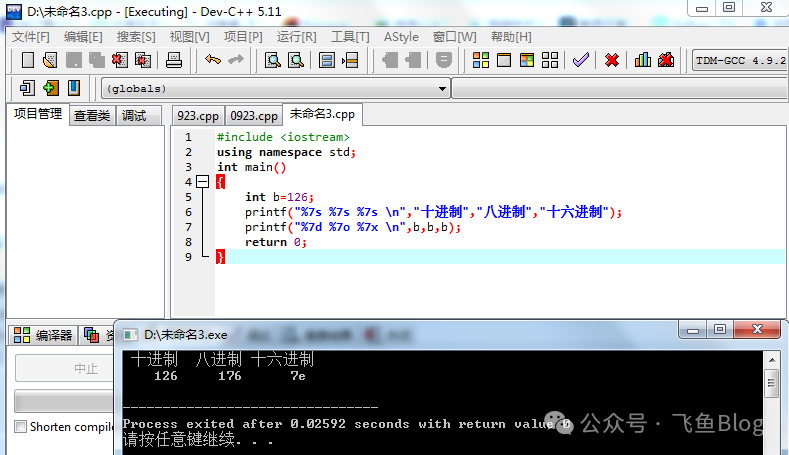
Task: Toggle the Shorten compiler paths checkbox
Action: click(20, 427)
